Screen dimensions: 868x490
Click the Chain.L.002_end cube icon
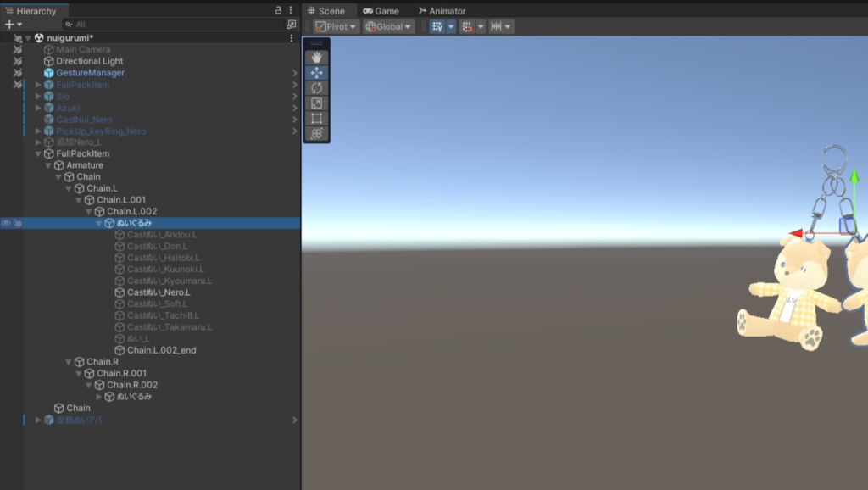[x=120, y=350]
